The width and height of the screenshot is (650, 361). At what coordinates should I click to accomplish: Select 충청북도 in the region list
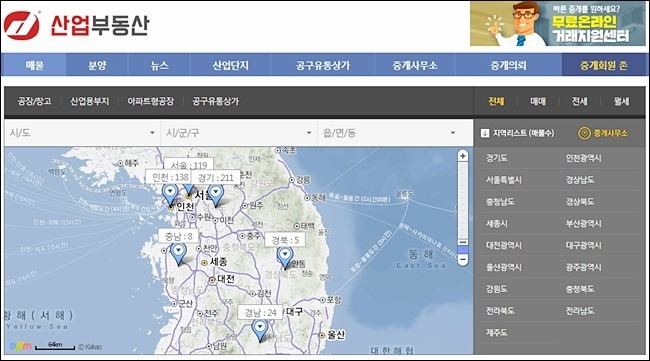coord(580,289)
